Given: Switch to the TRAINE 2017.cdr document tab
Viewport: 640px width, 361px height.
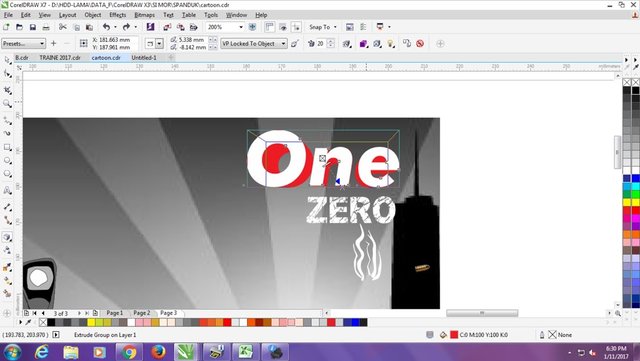Looking at the screenshot, I should [x=60, y=58].
